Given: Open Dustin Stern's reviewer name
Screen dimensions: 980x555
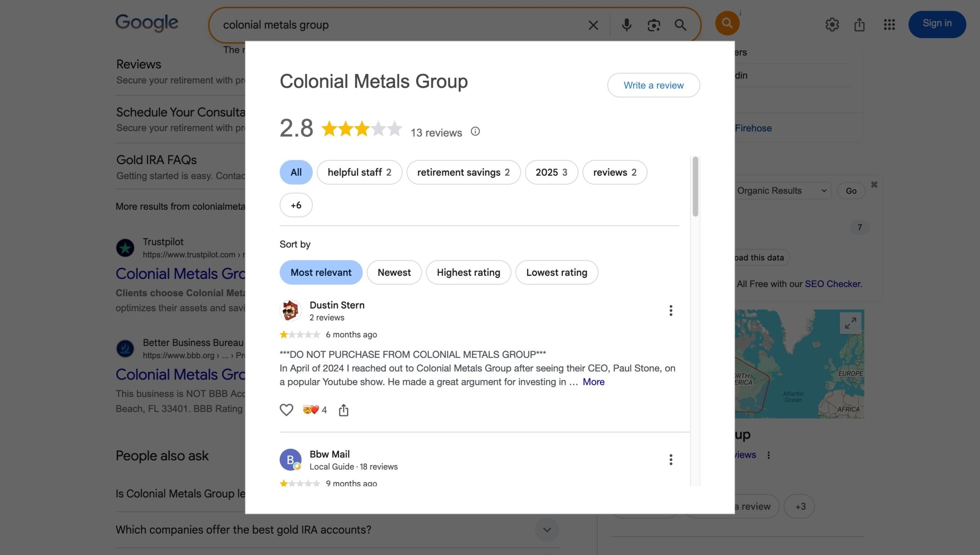Looking at the screenshot, I should tap(337, 305).
